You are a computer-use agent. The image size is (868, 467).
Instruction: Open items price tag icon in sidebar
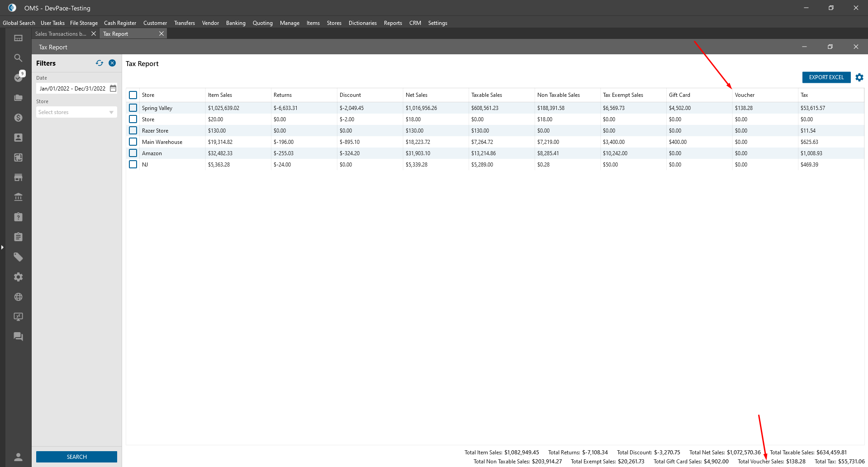[x=18, y=257]
